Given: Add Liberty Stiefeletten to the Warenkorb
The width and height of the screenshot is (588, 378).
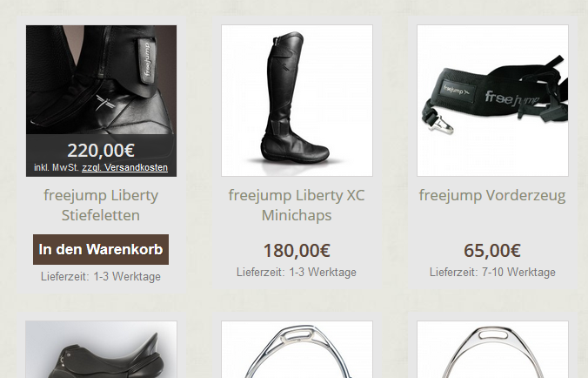Looking at the screenshot, I should (101, 250).
